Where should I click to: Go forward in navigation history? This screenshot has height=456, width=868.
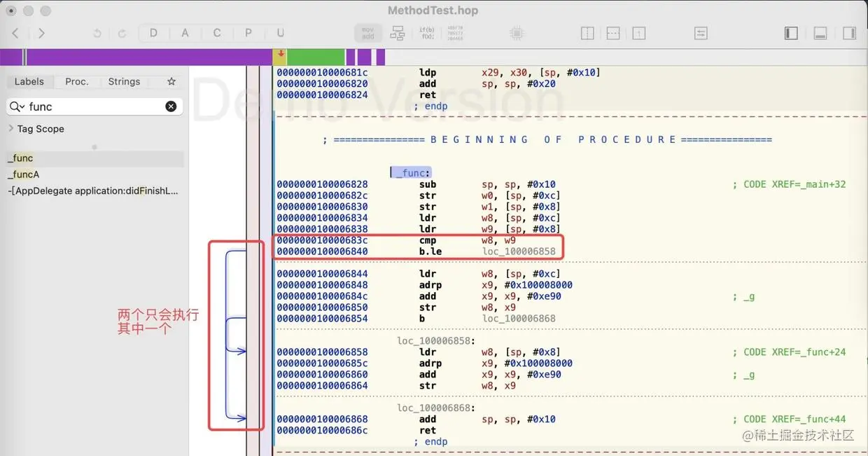41,33
